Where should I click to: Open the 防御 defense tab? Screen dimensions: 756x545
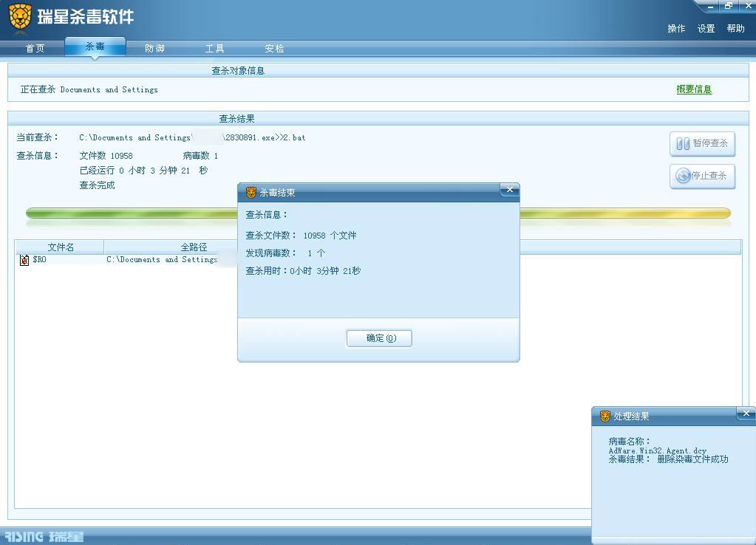pyautogui.click(x=154, y=48)
